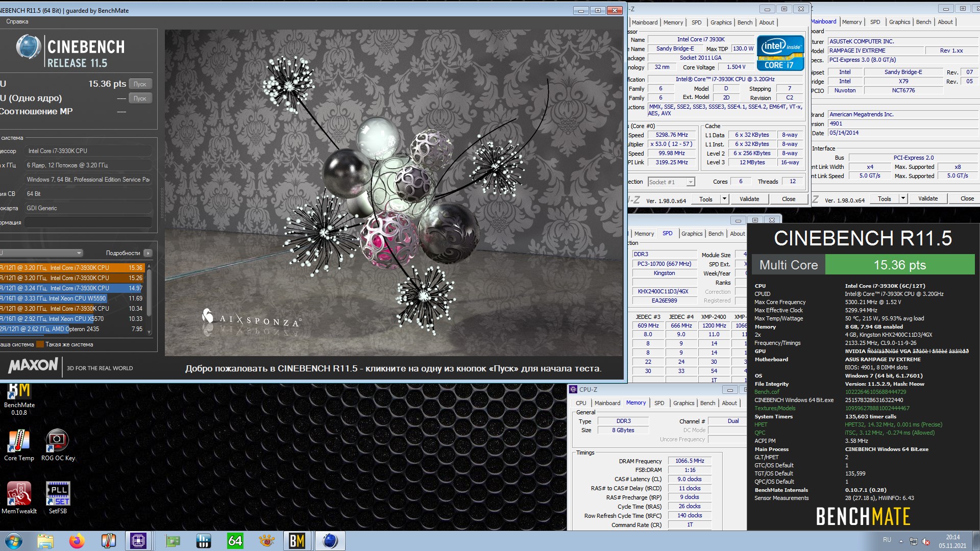Show hidden system tray icons arrow
980x551 pixels.
tap(901, 541)
